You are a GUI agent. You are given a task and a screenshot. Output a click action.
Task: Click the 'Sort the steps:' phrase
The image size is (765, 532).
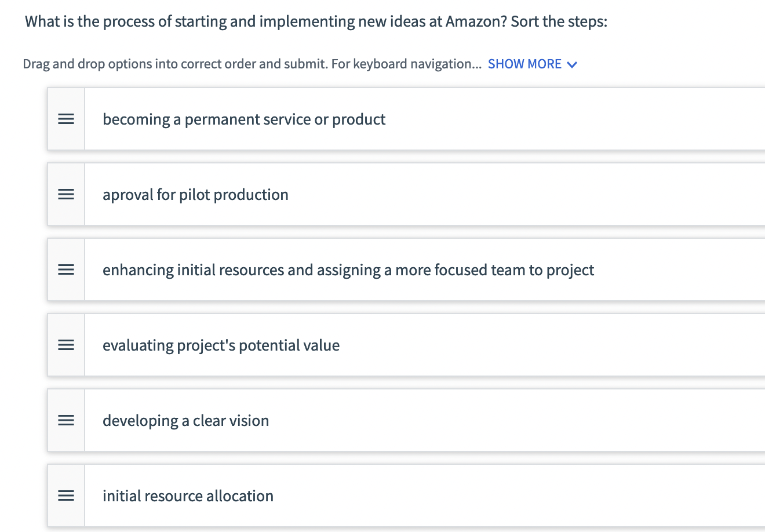tap(559, 21)
